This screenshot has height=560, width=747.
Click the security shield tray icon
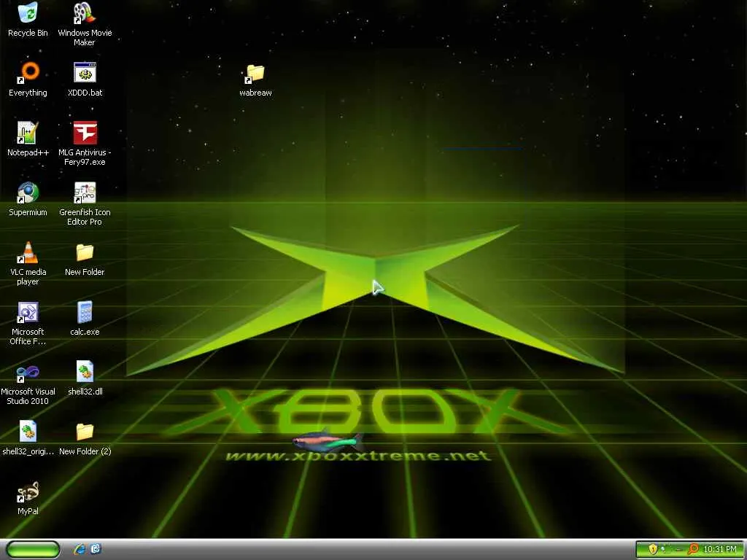click(653, 550)
